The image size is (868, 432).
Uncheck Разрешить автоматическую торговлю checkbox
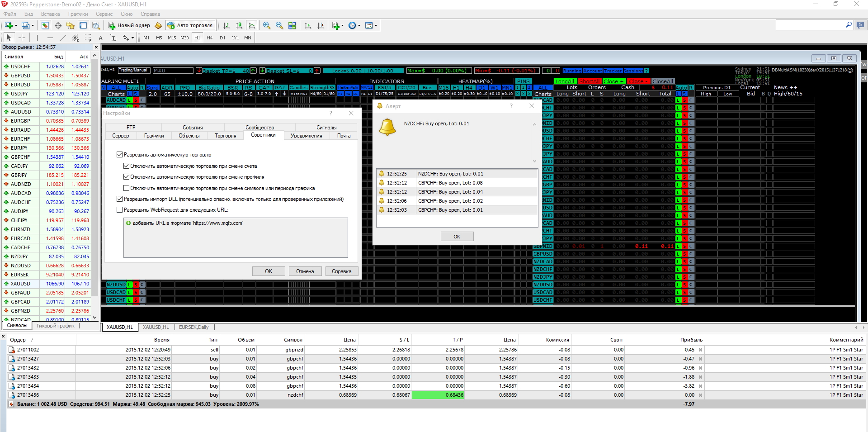coord(120,155)
